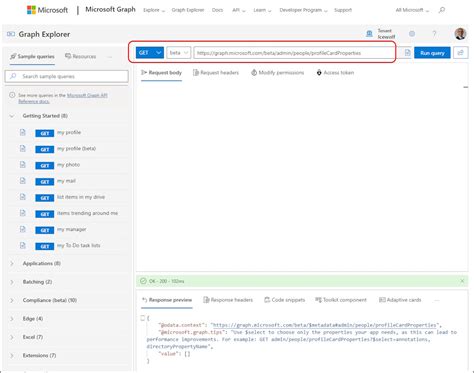Open the Microsoft Graph API Reference link
Screen dimensions: 474x373
tap(63, 98)
